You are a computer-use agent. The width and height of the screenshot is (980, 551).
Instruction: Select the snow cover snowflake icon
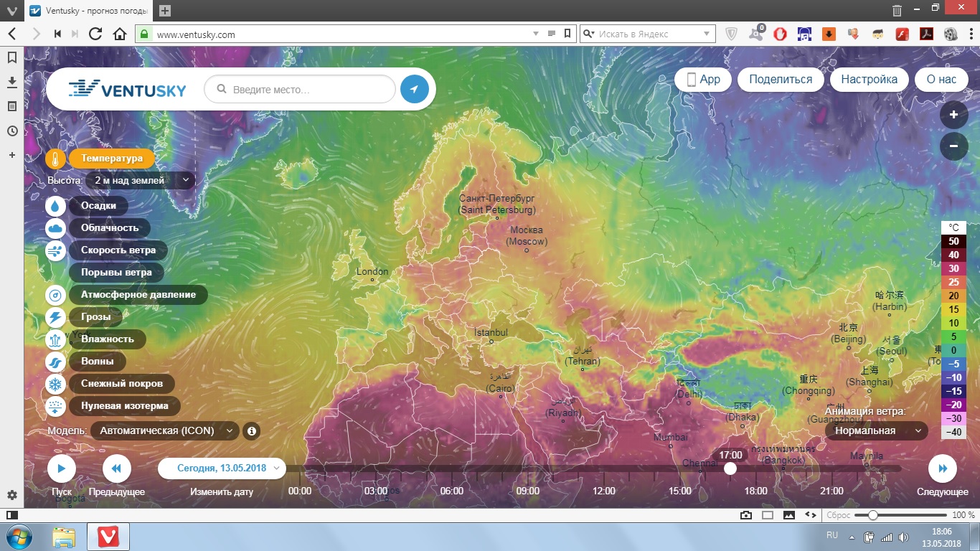tap(56, 384)
